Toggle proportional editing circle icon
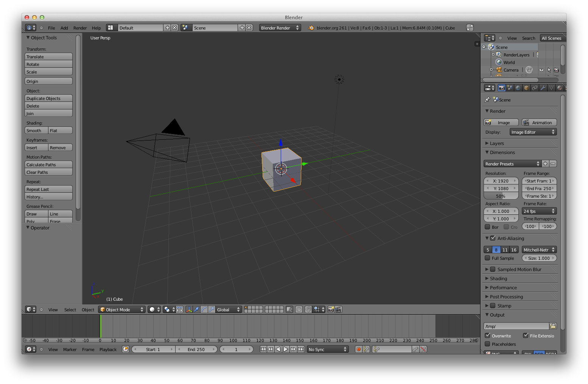The image size is (588, 384). [x=299, y=309]
